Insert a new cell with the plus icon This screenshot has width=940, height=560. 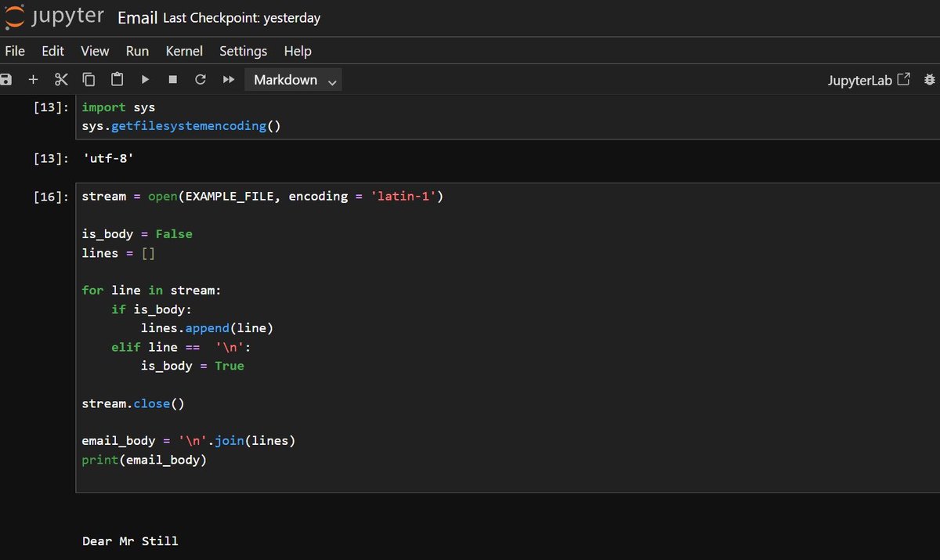point(33,79)
